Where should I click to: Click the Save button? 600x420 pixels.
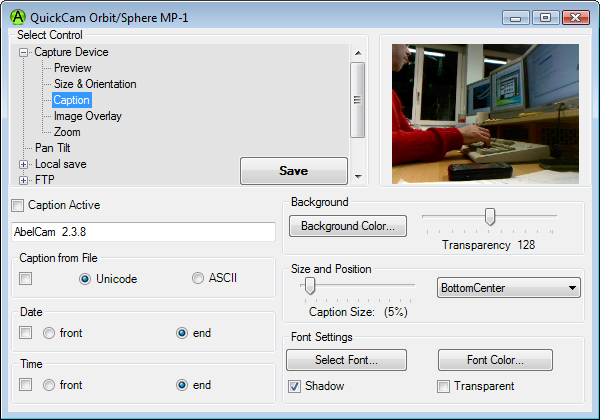(293, 171)
